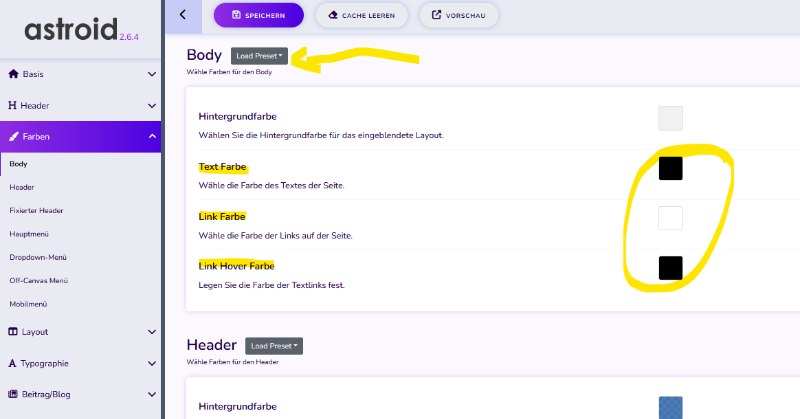Expand the Beitrag/Blog section chevron
800x419 pixels.
(152, 395)
